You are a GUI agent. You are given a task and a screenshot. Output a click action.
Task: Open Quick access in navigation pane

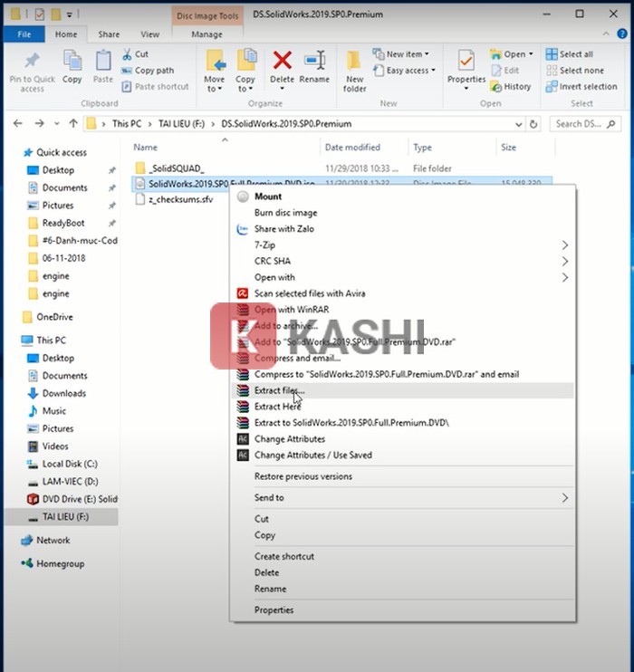(61, 152)
